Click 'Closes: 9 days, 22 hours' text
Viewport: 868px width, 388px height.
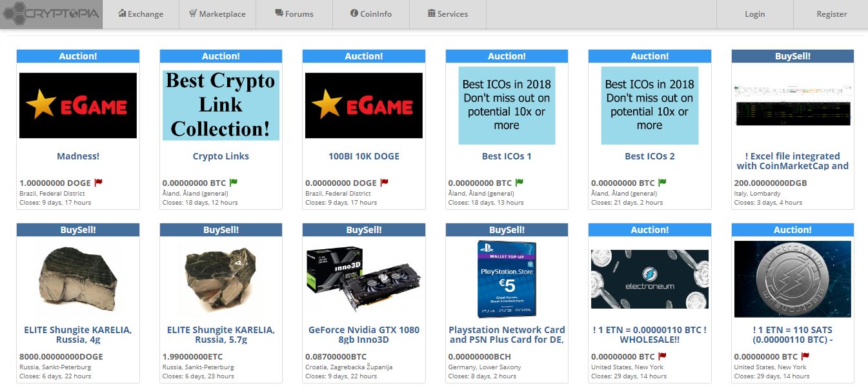[x=341, y=376]
